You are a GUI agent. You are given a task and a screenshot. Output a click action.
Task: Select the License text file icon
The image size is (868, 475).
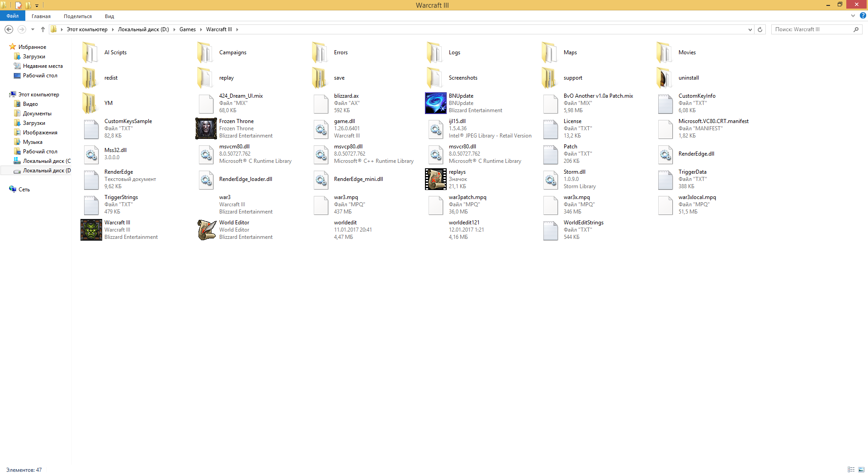click(x=551, y=128)
